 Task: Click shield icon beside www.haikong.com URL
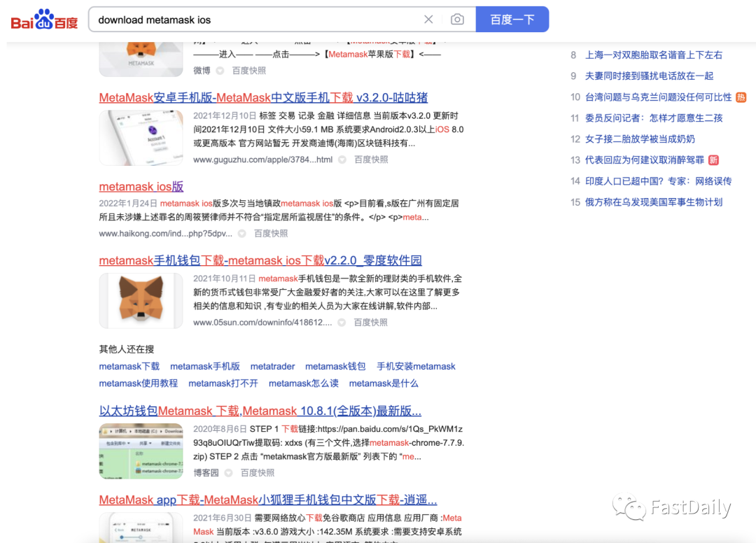[x=241, y=233]
